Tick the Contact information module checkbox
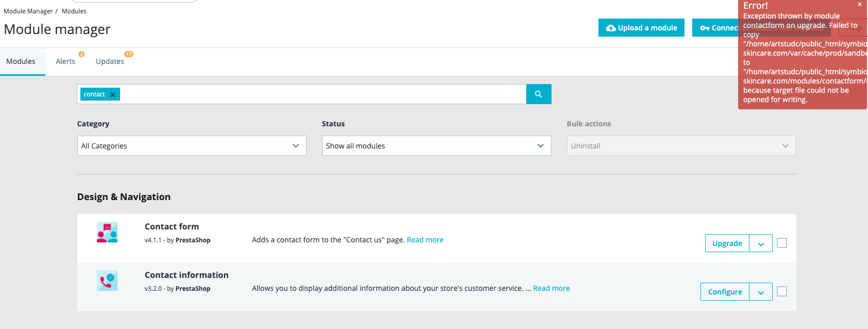 pos(782,291)
